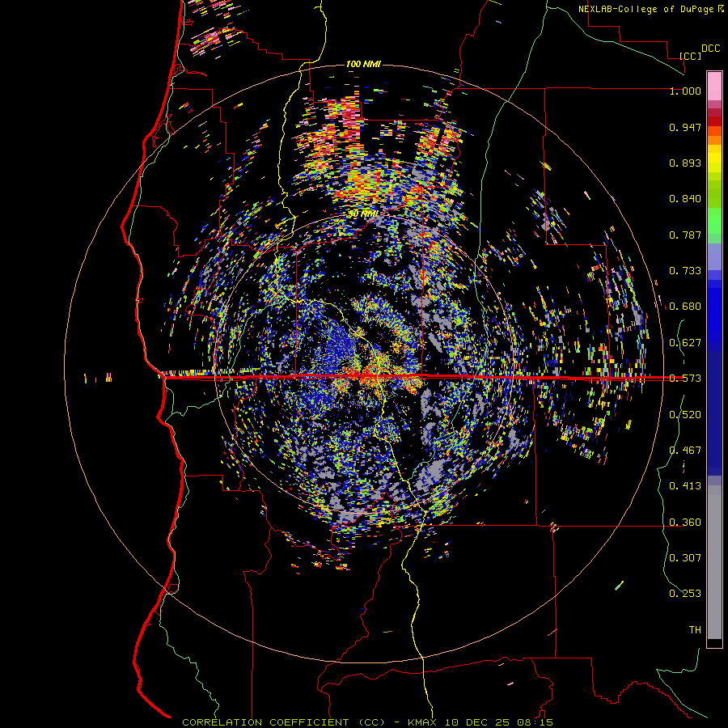Click the bright green color bar segment

click(x=714, y=221)
